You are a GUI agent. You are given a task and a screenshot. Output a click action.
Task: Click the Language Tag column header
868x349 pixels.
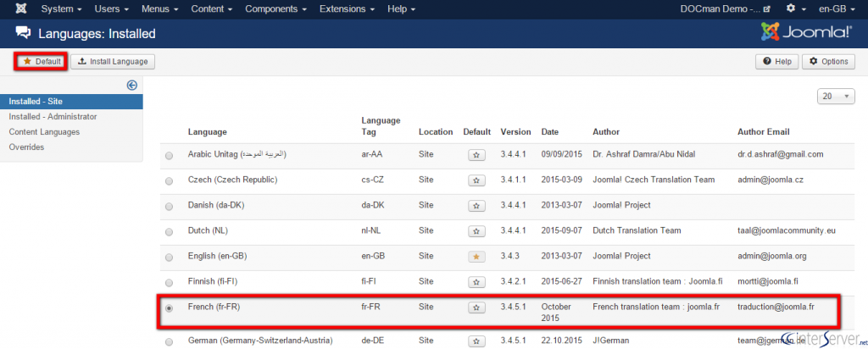[381, 126]
